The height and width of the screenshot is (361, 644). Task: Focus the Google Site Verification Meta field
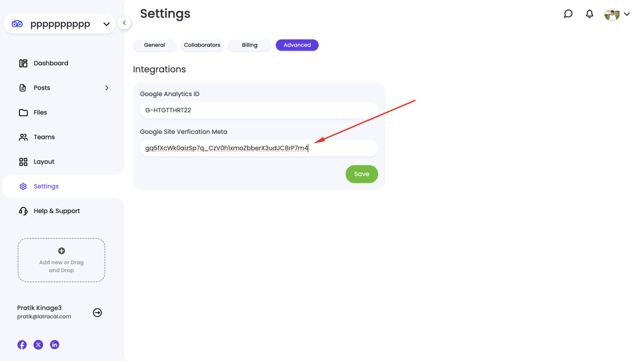click(x=259, y=148)
